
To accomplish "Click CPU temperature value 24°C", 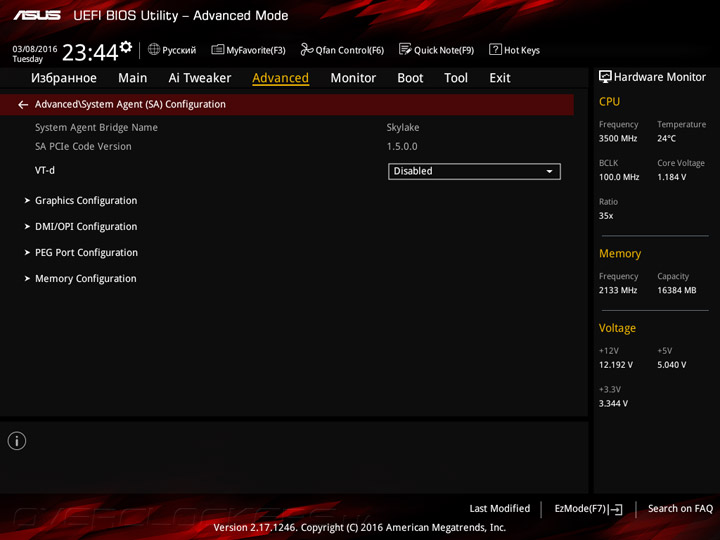I will 666,138.
